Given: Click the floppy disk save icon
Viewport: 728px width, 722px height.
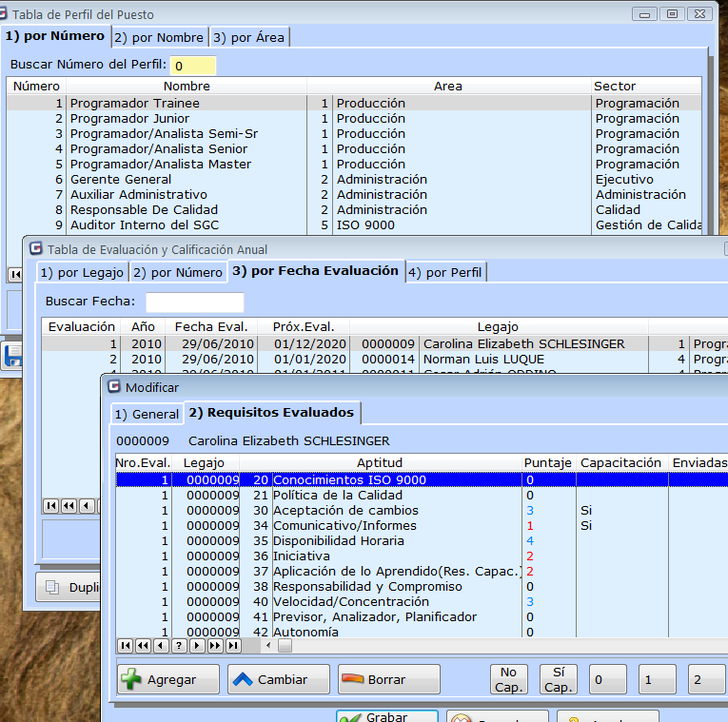Looking at the screenshot, I should coord(11,357).
